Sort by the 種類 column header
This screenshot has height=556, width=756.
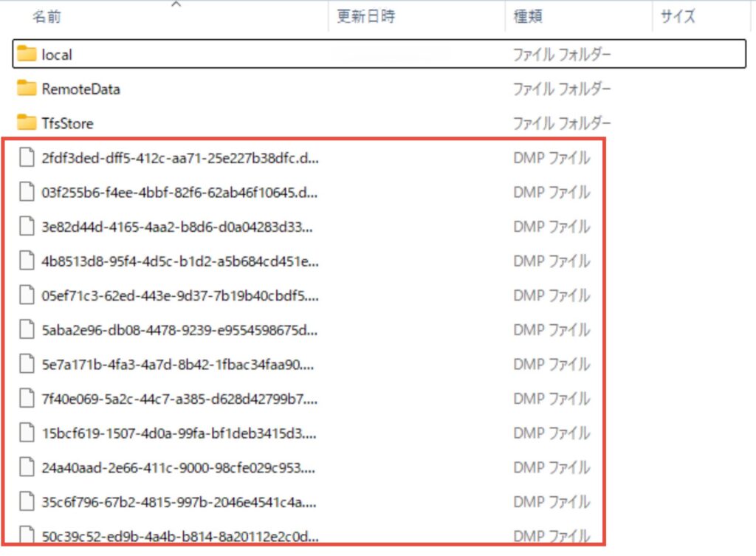[x=529, y=17]
